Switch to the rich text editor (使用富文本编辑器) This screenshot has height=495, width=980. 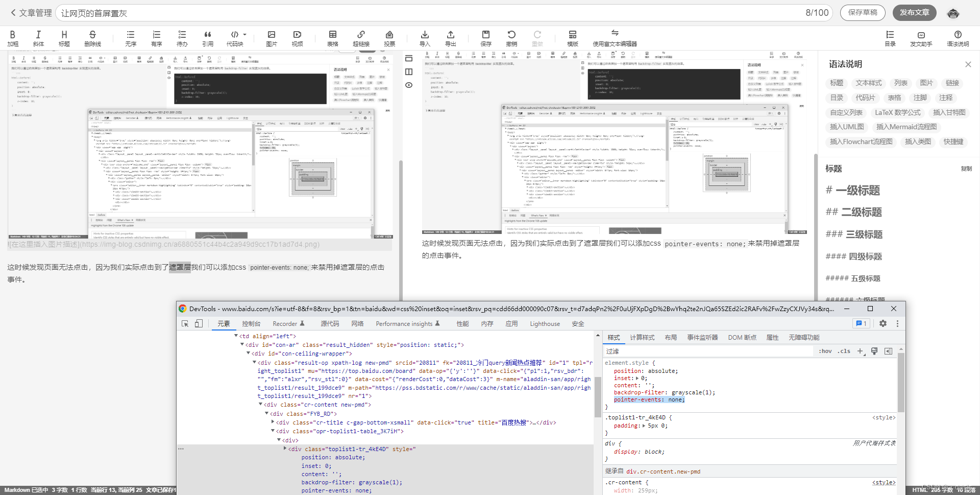pos(615,38)
